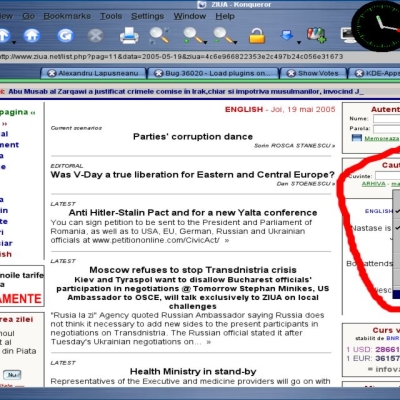Image resolution: width=400 pixels, height=400 pixels.
Task: Click the '1 EUR:' exchange rate row
Action: point(372,359)
